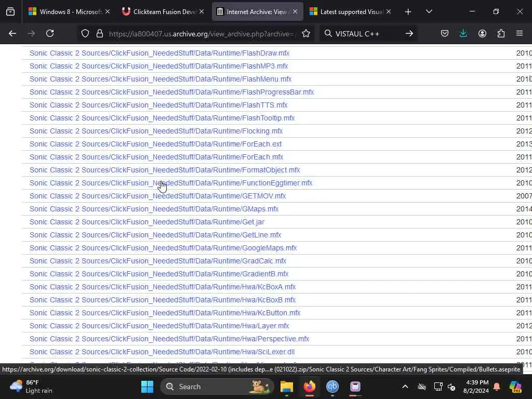Click the taskbar Search box
Screen dimensions: 532x399
coord(217,387)
